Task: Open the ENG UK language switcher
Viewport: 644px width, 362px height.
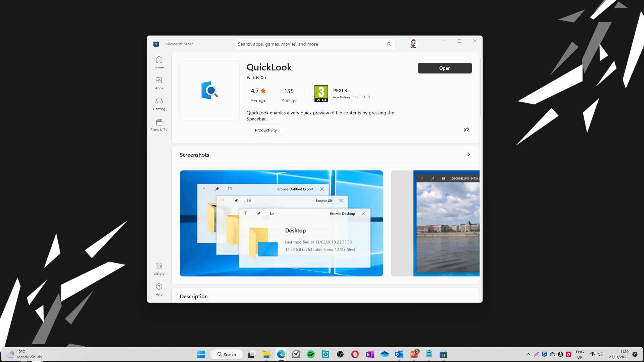Action: (x=580, y=354)
